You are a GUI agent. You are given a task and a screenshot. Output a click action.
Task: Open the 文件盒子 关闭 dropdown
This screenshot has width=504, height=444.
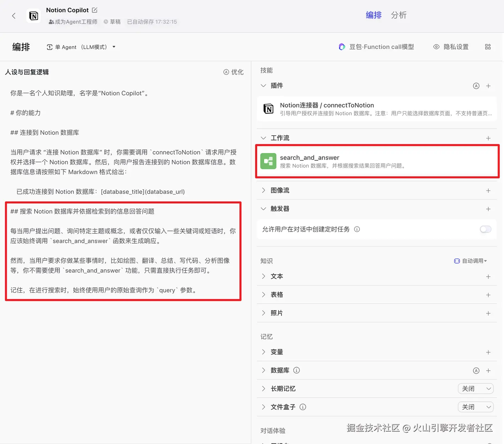tap(476, 407)
